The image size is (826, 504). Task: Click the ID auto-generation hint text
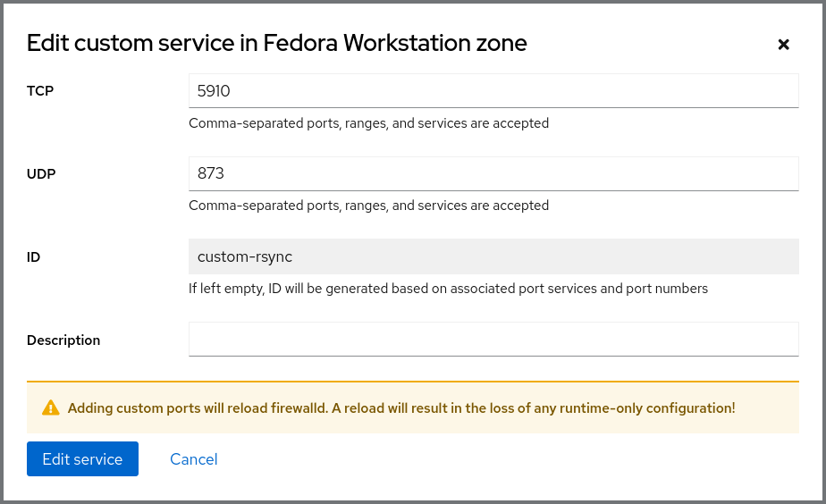click(x=448, y=289)
